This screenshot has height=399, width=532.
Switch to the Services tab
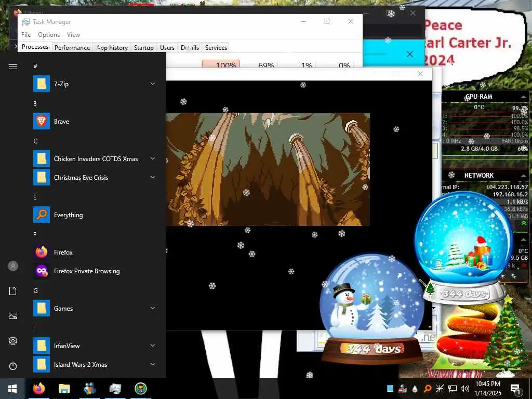216,47
